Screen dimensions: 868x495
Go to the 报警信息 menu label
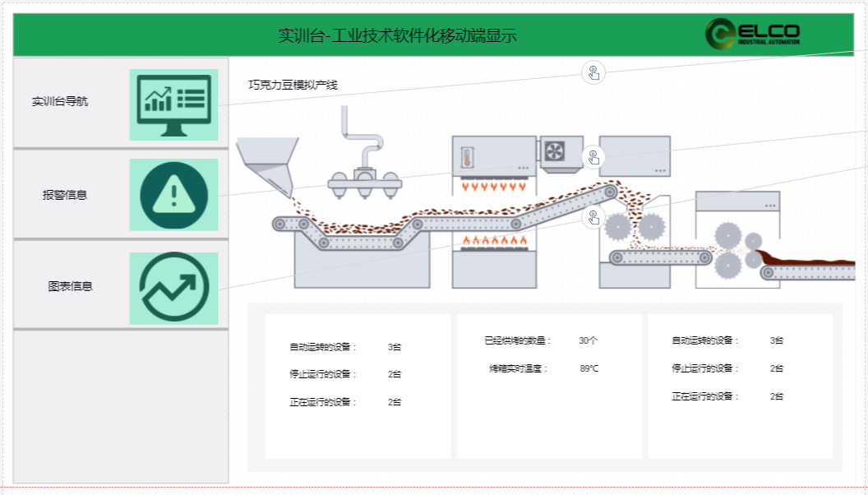[65, 195]
